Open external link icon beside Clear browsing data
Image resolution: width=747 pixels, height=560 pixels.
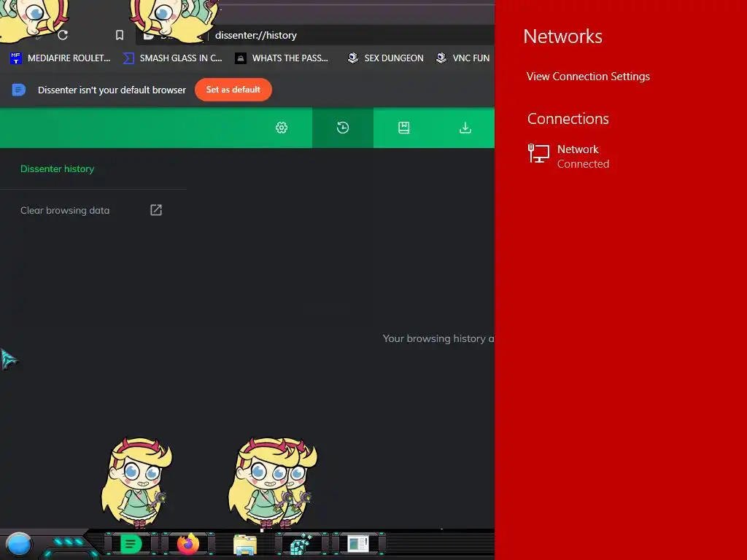click(156, 210)
